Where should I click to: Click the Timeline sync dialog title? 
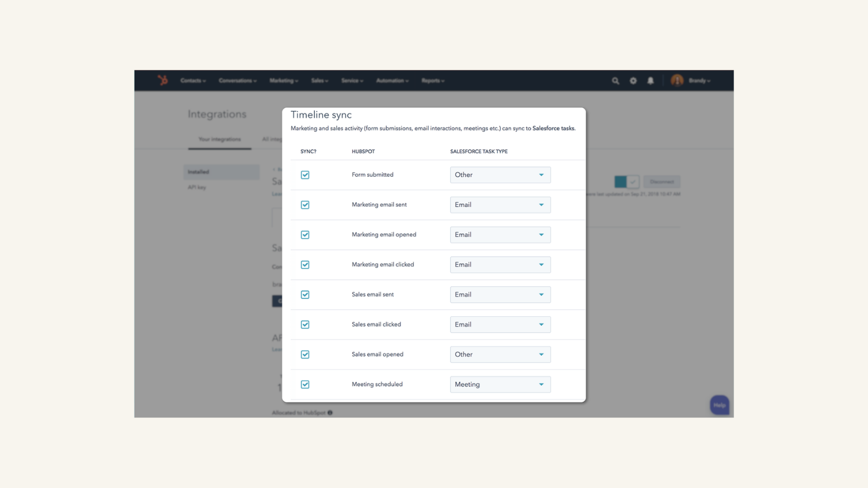[321, 114]
